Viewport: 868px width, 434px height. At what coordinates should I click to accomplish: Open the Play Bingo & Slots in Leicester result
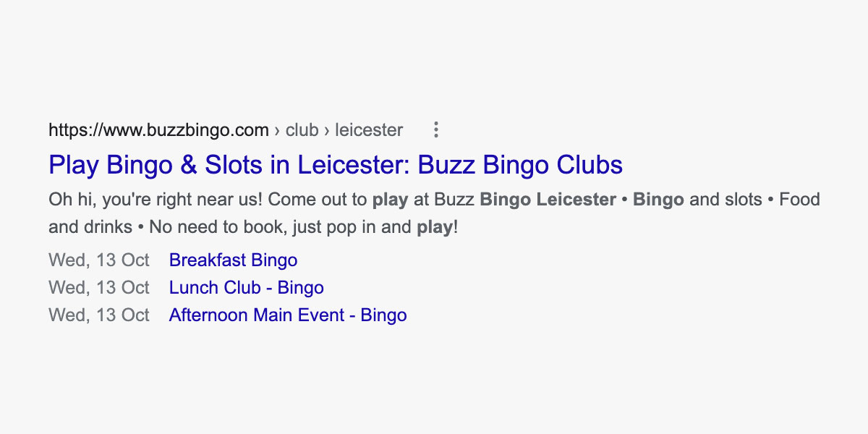tap(335, 165)
